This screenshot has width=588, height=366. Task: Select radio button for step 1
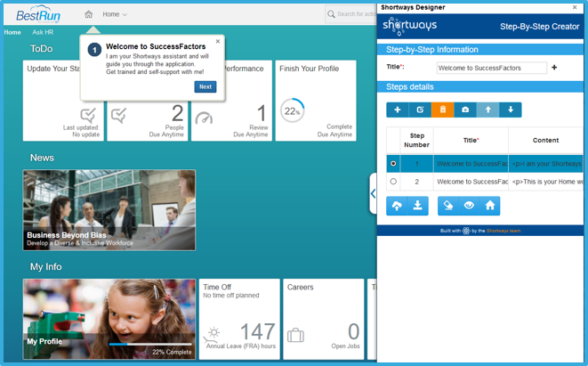point(393,164)
